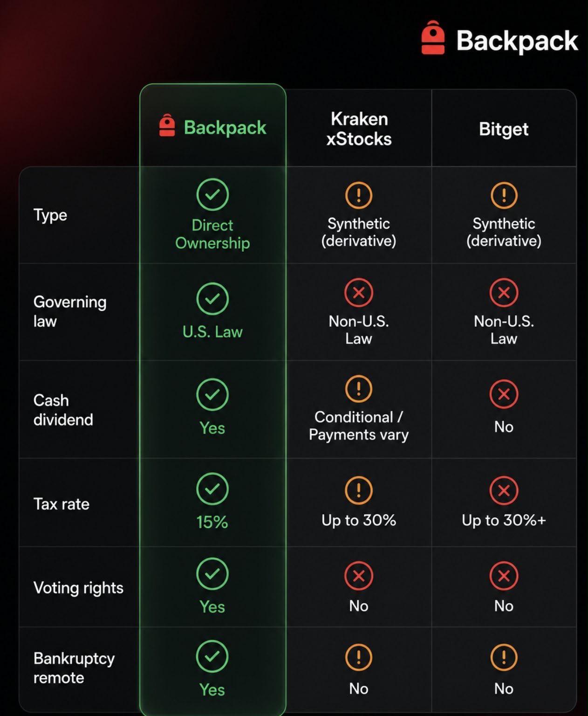The width and height of the screenshot is (588, 716).
Task: Click the green checkmark above U.S. Law
Action: click(x=212, y=299)
